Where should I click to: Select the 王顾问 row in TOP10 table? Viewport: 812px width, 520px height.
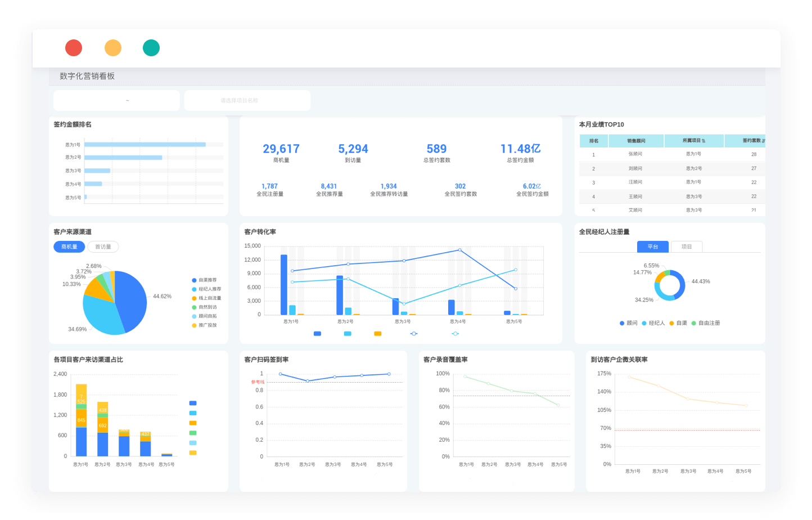tap(673, 196)
